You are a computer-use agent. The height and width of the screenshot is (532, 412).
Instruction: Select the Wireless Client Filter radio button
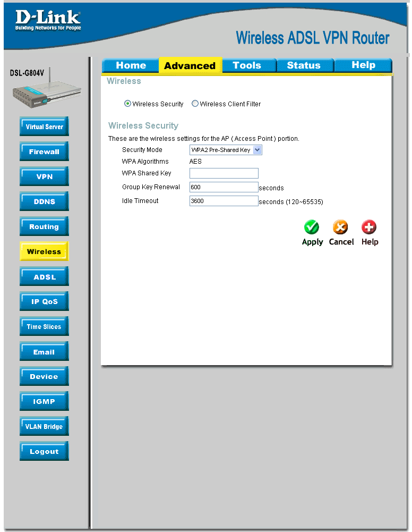[x=195, y=104]
